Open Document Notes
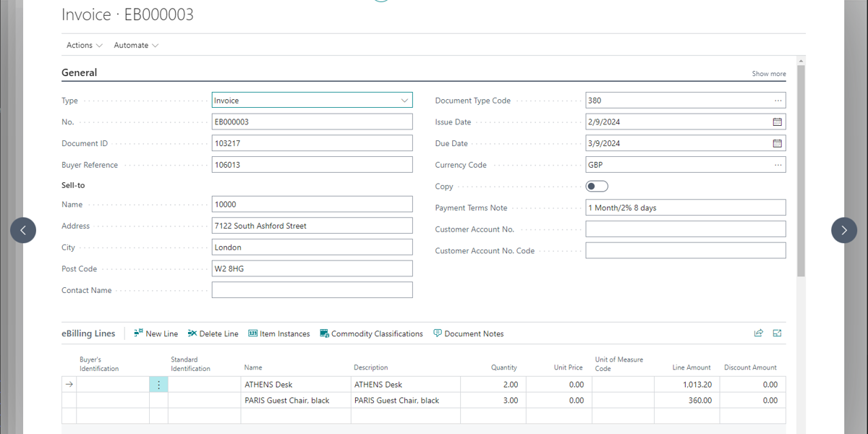 468,333
